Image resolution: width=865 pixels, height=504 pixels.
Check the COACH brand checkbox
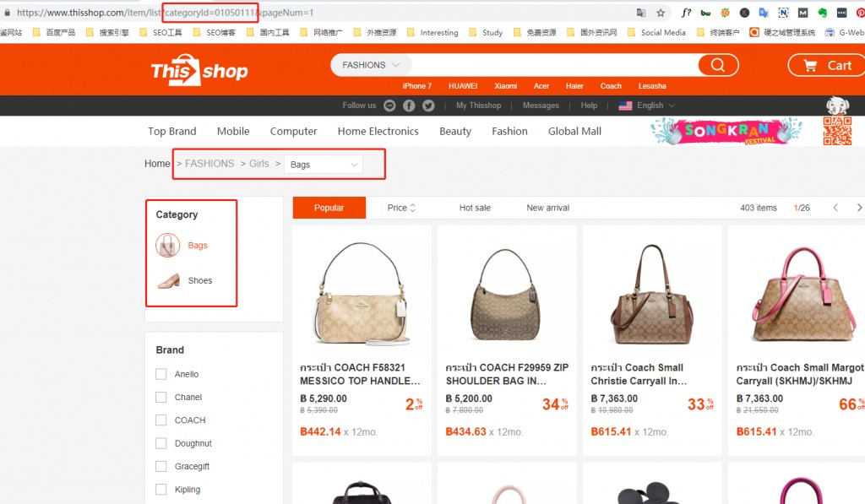(161, 420)
